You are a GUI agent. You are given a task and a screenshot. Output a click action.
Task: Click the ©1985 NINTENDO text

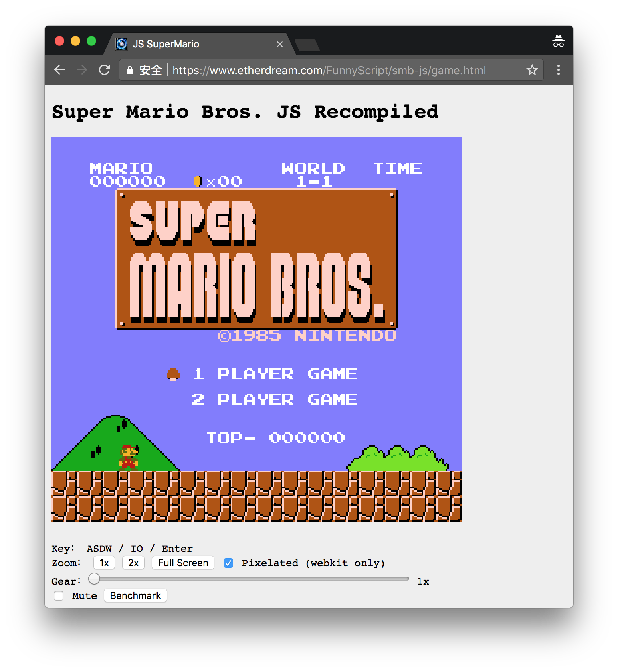(x=307, y=336)
